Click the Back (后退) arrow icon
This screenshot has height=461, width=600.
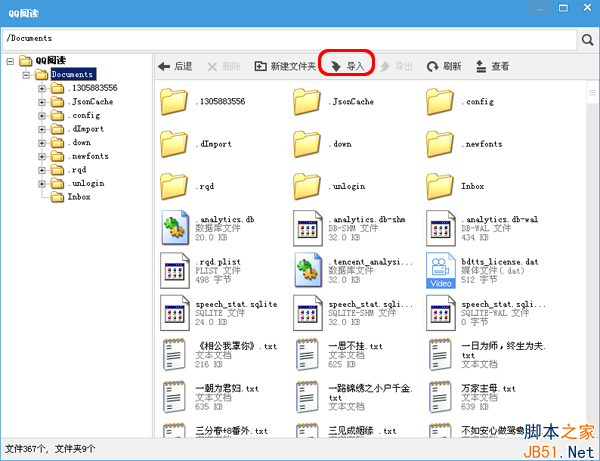pos(164,67)
